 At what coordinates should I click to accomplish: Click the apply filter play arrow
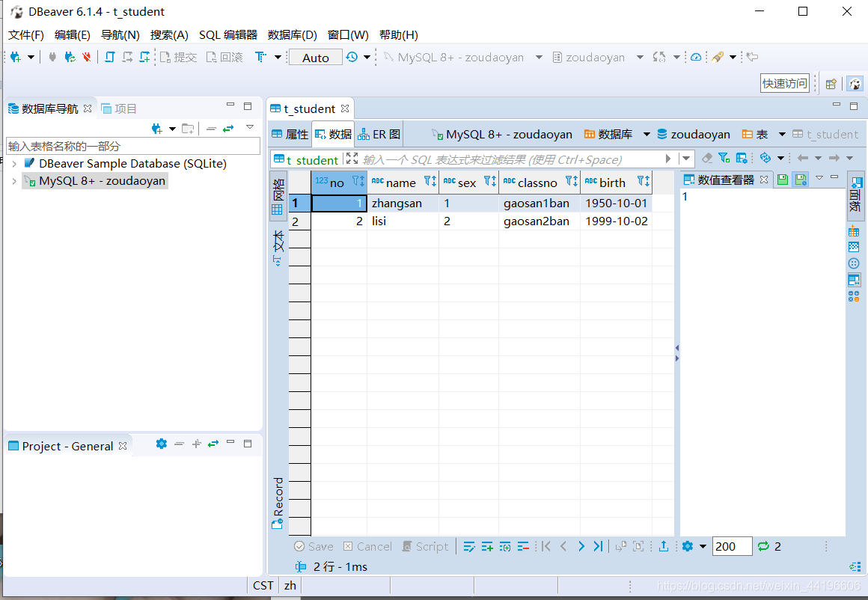tap(668, 159)
